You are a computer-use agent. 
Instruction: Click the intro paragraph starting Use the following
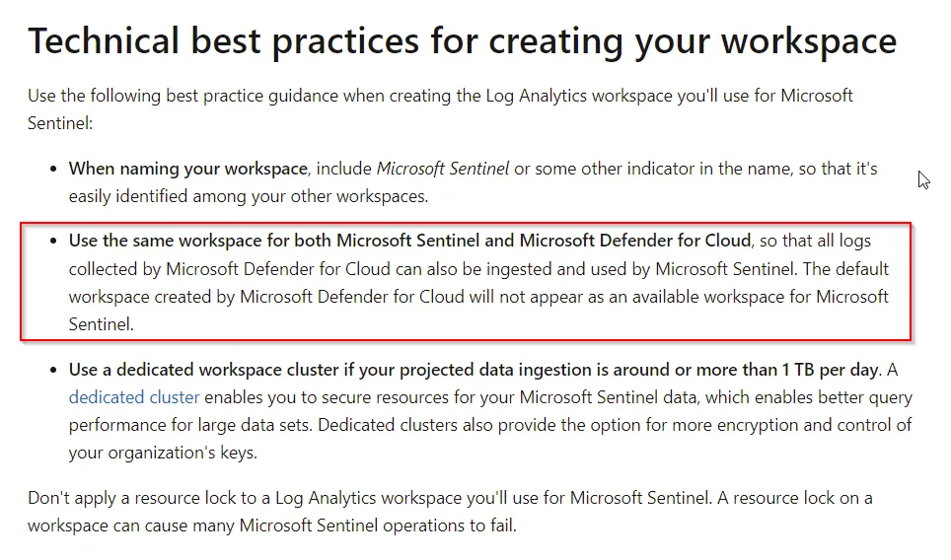click(x=440, y=109)
